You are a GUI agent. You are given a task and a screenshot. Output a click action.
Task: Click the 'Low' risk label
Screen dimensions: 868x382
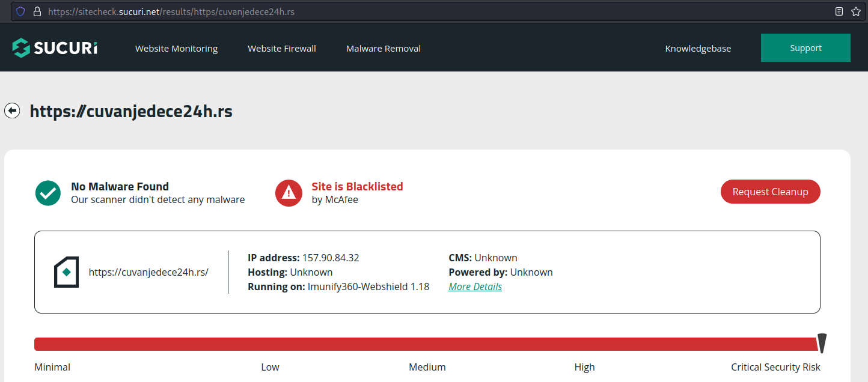270,367
